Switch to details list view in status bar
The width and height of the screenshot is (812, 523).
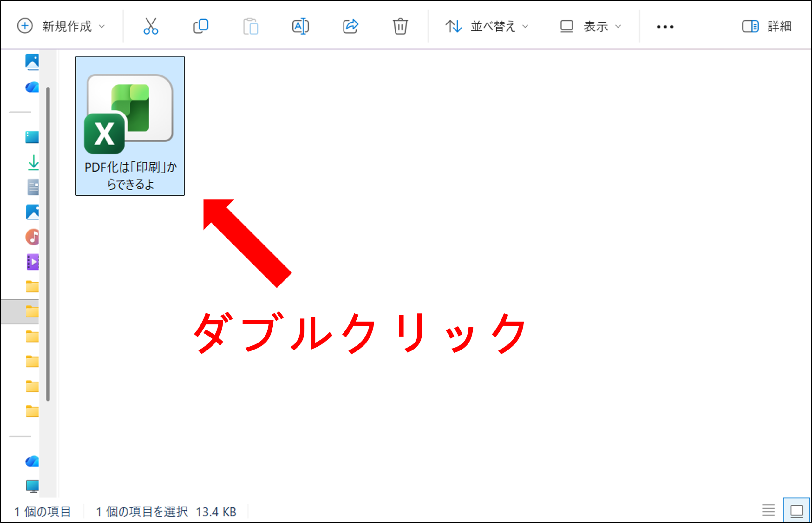[768, 510]
